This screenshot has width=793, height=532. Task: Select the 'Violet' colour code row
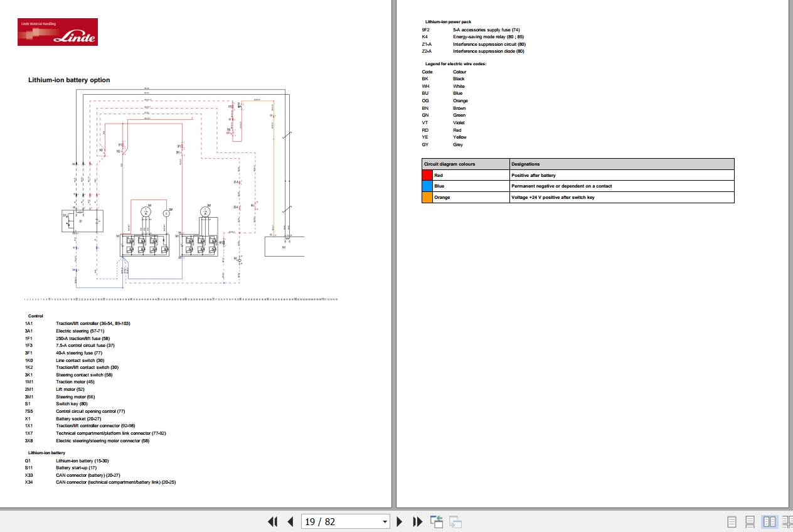[x=444, y=122]
